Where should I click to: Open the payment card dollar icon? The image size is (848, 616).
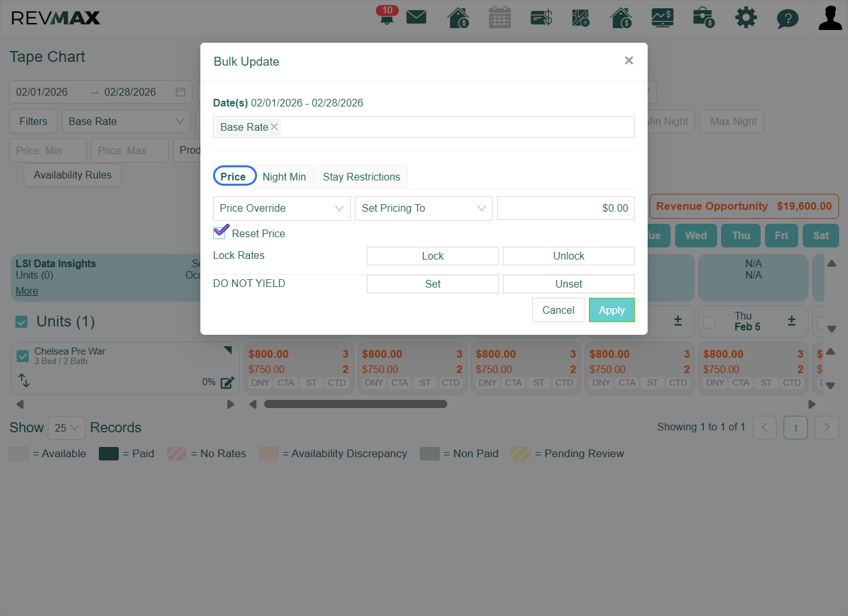541,17
